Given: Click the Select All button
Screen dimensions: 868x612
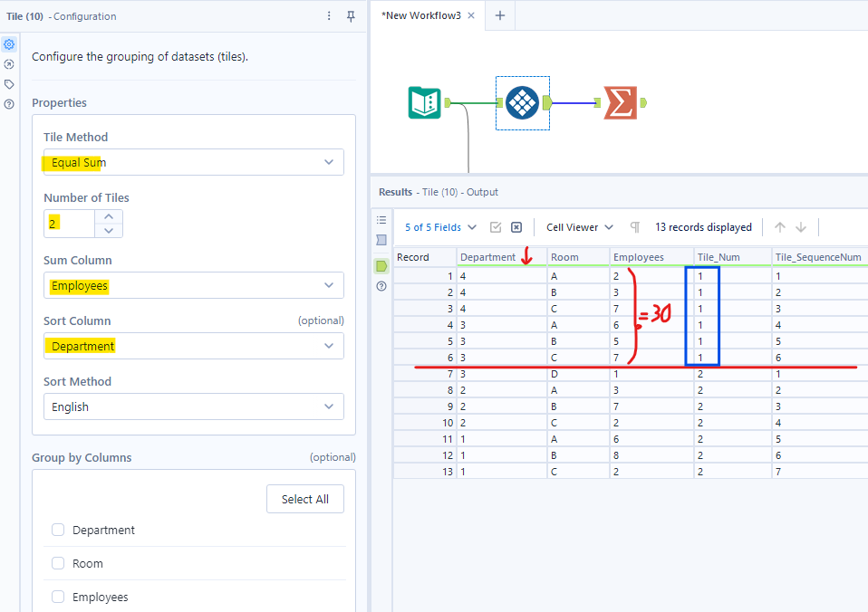Looking at the screenshot, I should tap(304, 499).
